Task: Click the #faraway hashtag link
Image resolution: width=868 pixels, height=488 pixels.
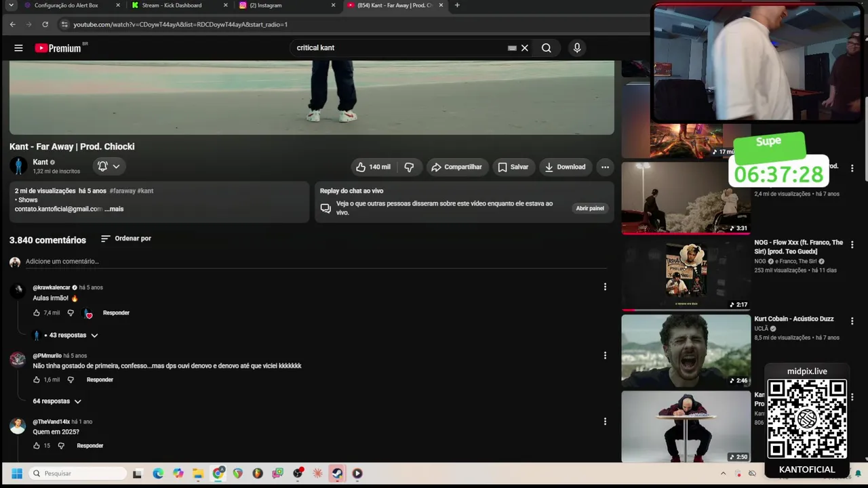Action: pos(123,191)
